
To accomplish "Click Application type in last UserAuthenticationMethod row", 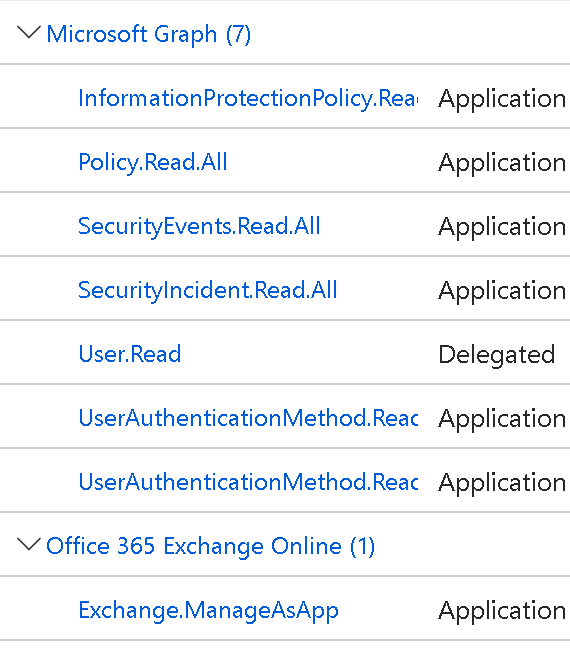I will click(x=502, y=483).
